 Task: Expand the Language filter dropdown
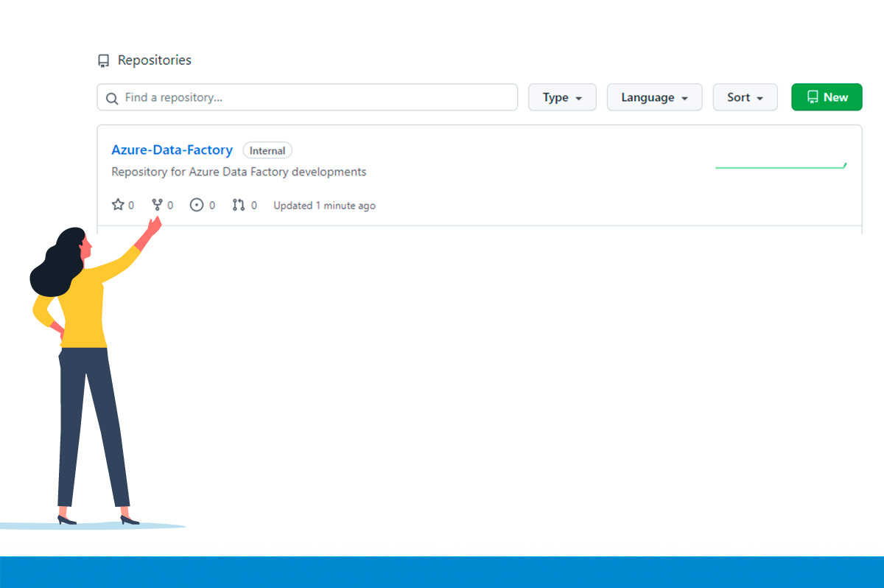654,97
